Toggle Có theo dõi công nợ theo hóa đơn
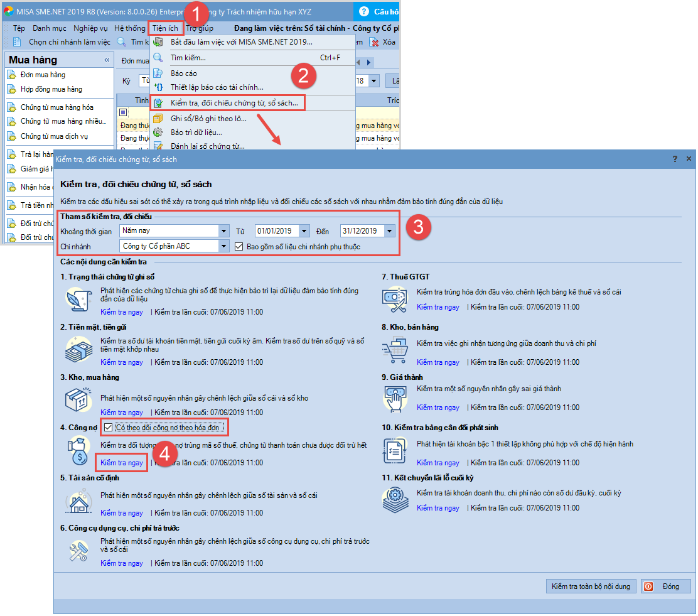Viewport: 698px width, 616px height. click(x=108, y=428)
